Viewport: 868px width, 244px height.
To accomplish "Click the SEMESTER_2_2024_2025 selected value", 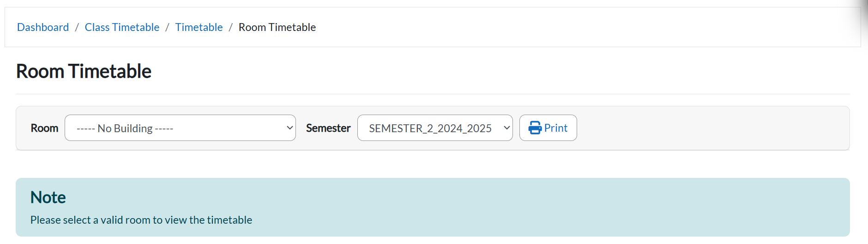I will point(430,128).
